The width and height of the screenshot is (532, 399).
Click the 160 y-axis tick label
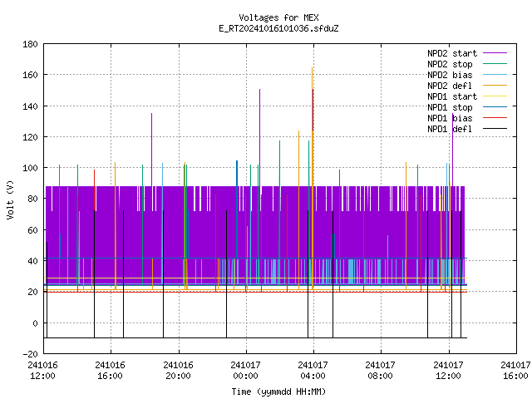click(x=30, y=75)
